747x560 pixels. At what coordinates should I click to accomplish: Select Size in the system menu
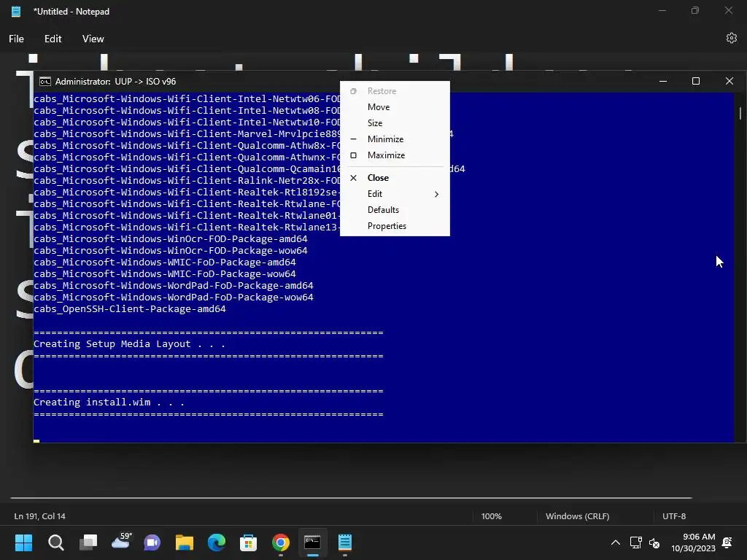(x=395, y=122)
